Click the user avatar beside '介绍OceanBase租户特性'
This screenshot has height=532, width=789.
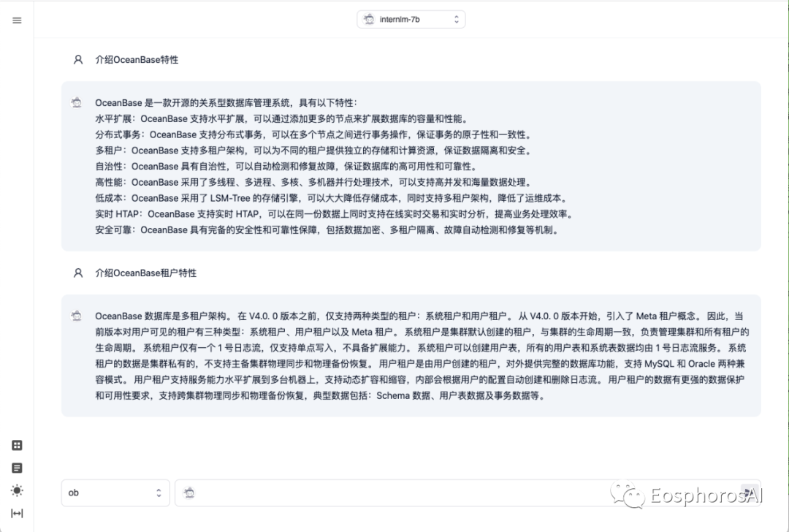(78, 273)
